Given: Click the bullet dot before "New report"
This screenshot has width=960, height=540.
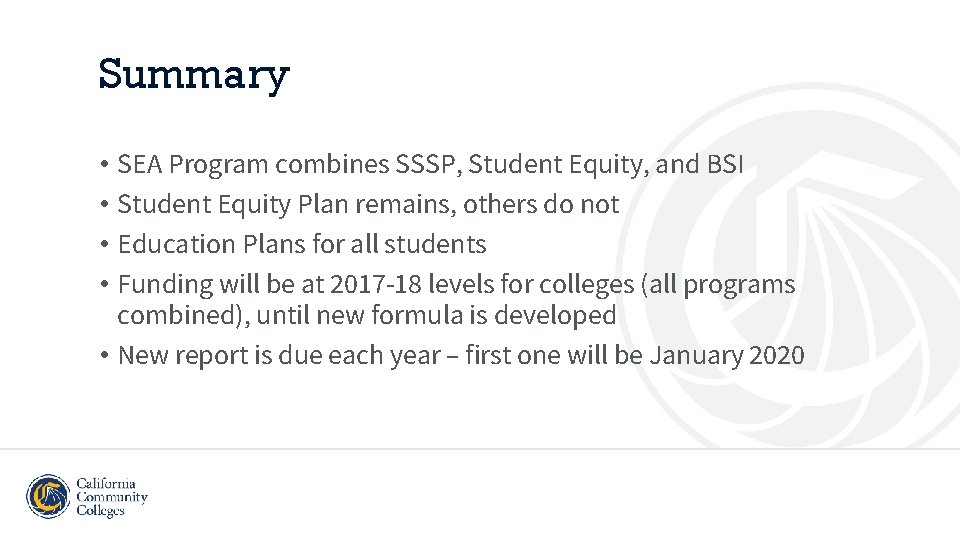Looking at the screenshot, I should 104,356.
